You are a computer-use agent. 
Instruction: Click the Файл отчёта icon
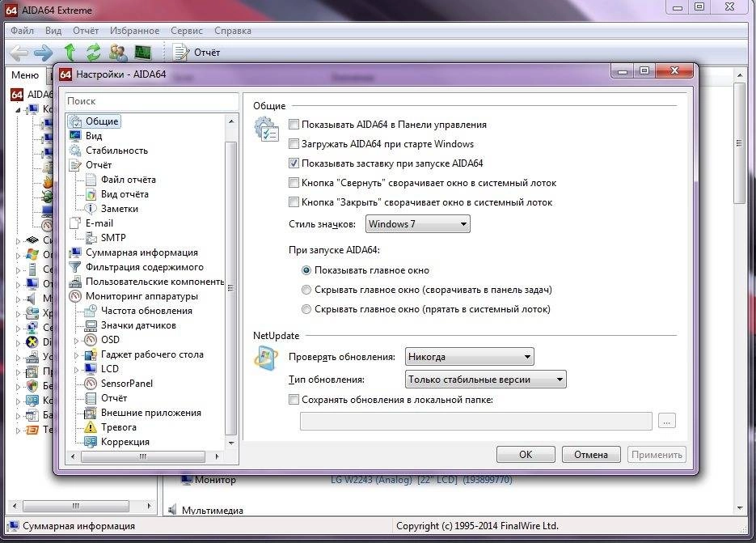pyautogui.click(x=91, y=180)
